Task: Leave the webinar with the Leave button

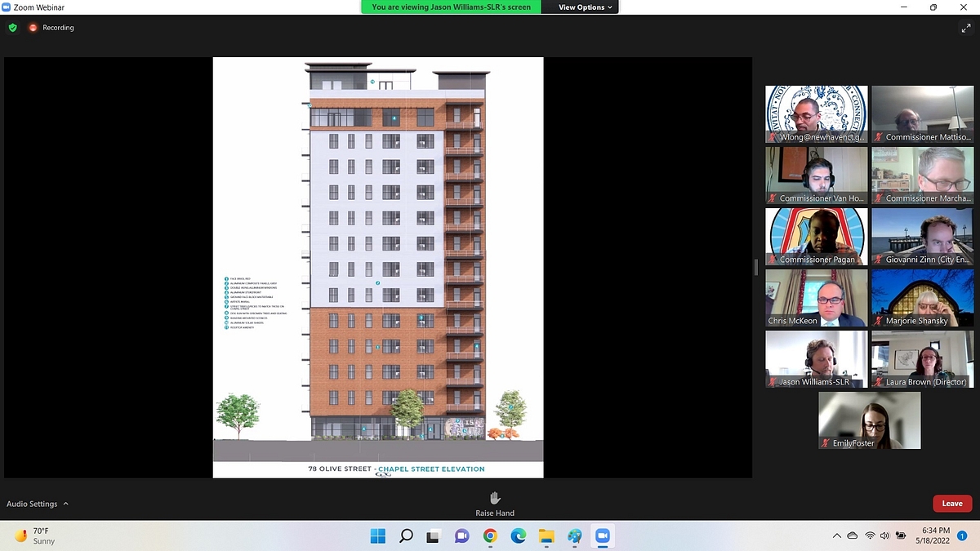Action: tap(951, 504)
